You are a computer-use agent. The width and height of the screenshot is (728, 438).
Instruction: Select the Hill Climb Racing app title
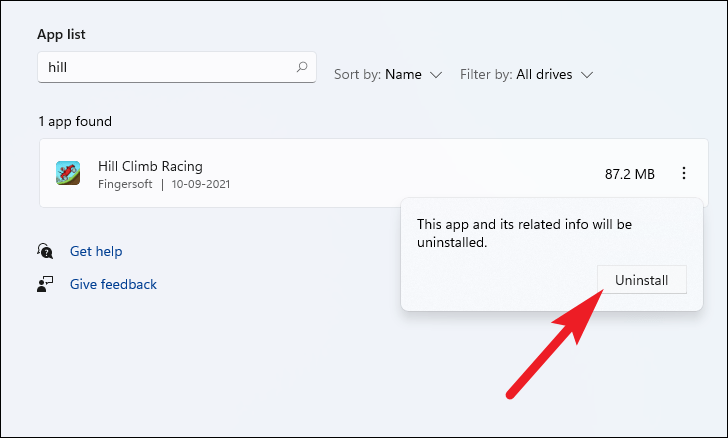click(150, 166)
